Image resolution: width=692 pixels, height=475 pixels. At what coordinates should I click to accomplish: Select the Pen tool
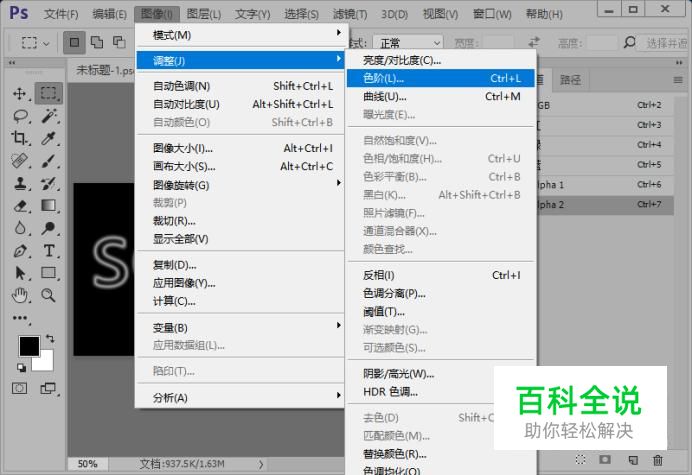tap(20, 251)
